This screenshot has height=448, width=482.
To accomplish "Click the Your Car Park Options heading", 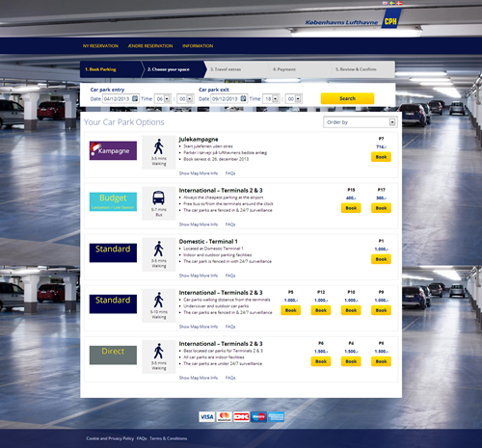I will (x=124, y=122).
